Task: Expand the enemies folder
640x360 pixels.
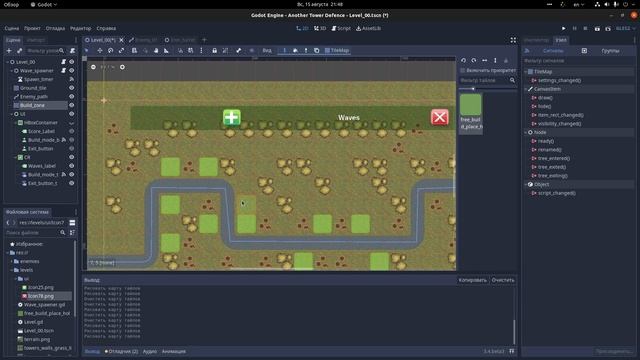Action: 11,261
